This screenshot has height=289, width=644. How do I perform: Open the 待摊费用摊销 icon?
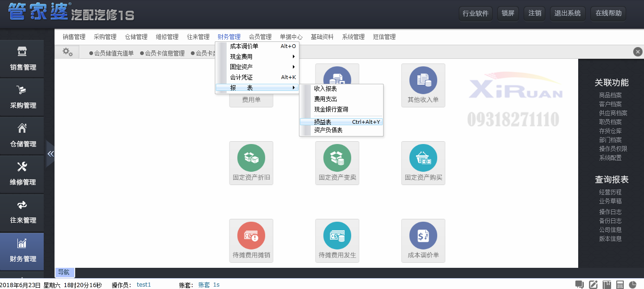tap(251, 240)
